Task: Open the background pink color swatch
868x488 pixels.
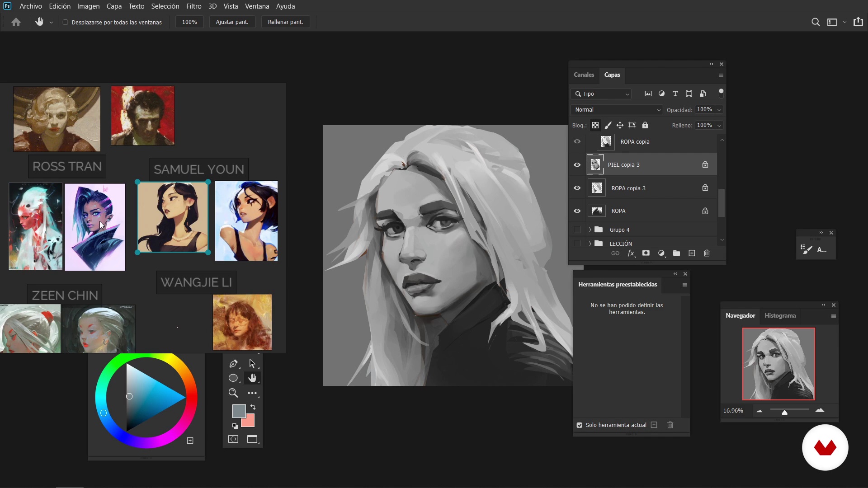Action: (x=250, y=422)
